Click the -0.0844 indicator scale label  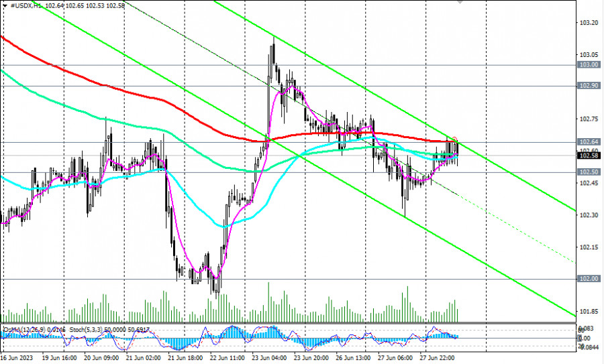(x=590, y=347)
